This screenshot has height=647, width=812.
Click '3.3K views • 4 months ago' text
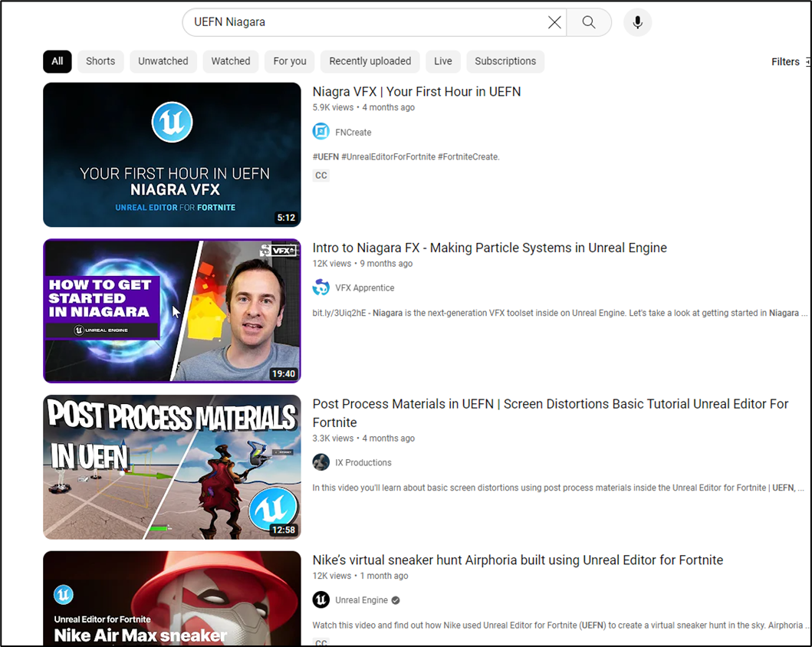click(x=363, y=438)
